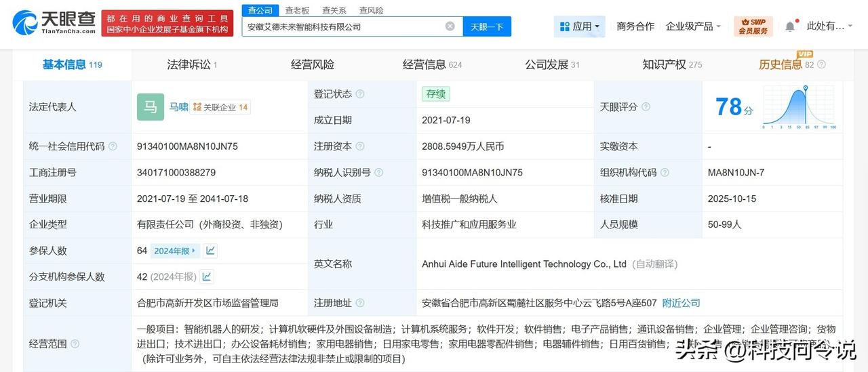Screen dimensions: 868x372
Task: Click the red 商业查询工具 banner
Action: (x=168, y=22)
